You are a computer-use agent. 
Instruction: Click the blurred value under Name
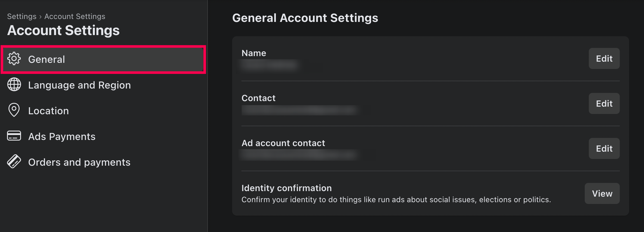tap(269, 65)
